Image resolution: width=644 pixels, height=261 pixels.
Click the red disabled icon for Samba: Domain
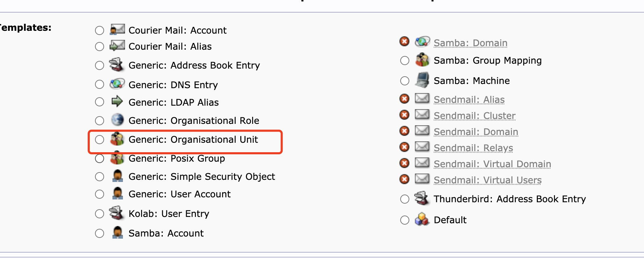click(404, 42)
